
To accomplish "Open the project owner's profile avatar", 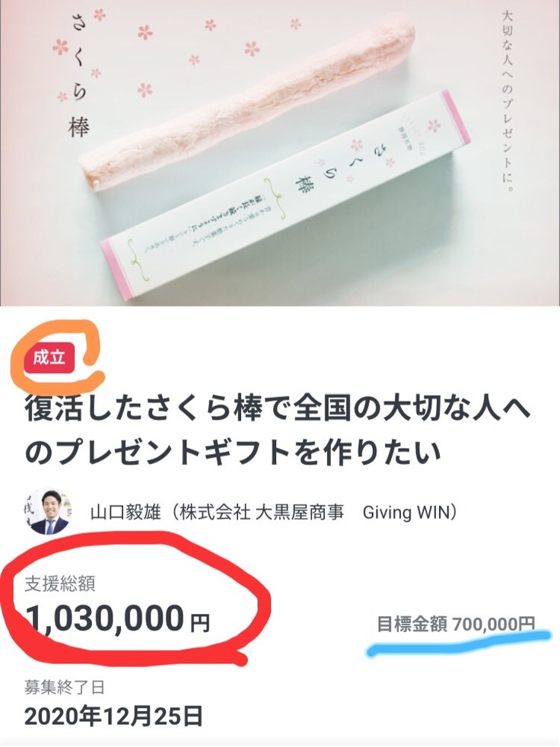I will pos(47,511).
